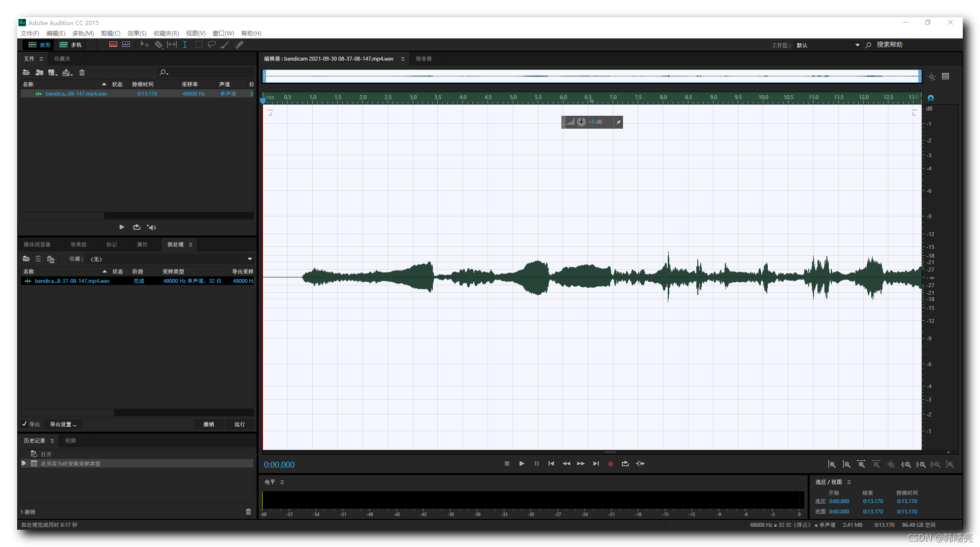The height and width of the screenshot is (547, 980).
Task: Click the 运行 run button
Action: pyautogui.click(x=239, y=424)
